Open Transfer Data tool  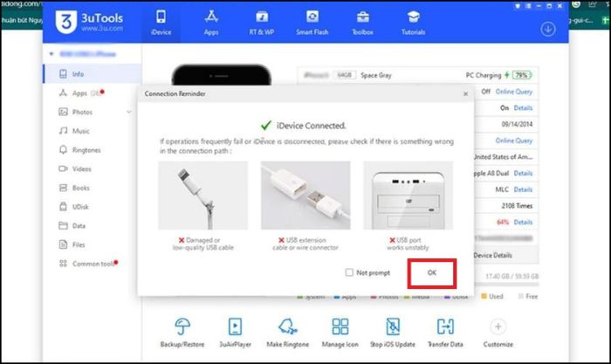coord(445,333)
